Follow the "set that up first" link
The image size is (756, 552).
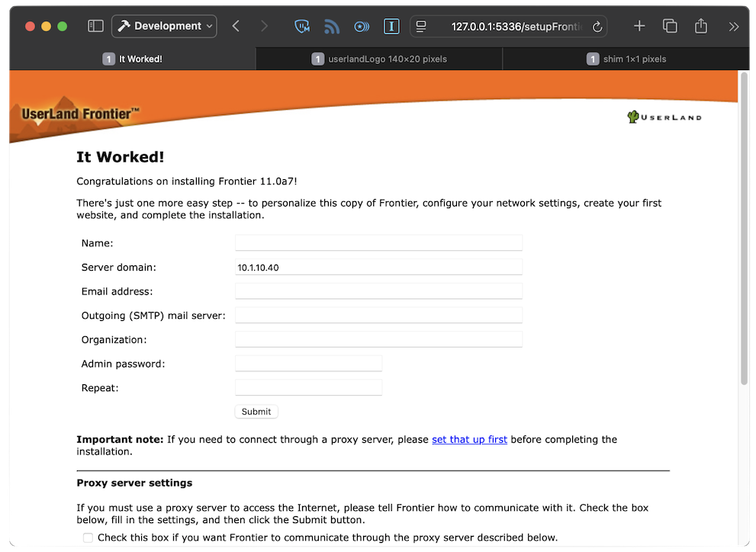click(469, 439)
